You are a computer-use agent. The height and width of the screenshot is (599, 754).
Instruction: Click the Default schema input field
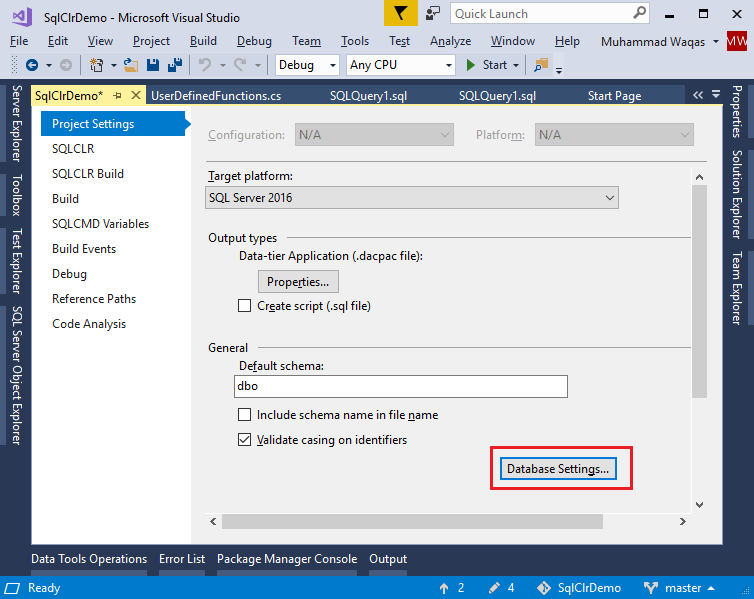[401, 386]
